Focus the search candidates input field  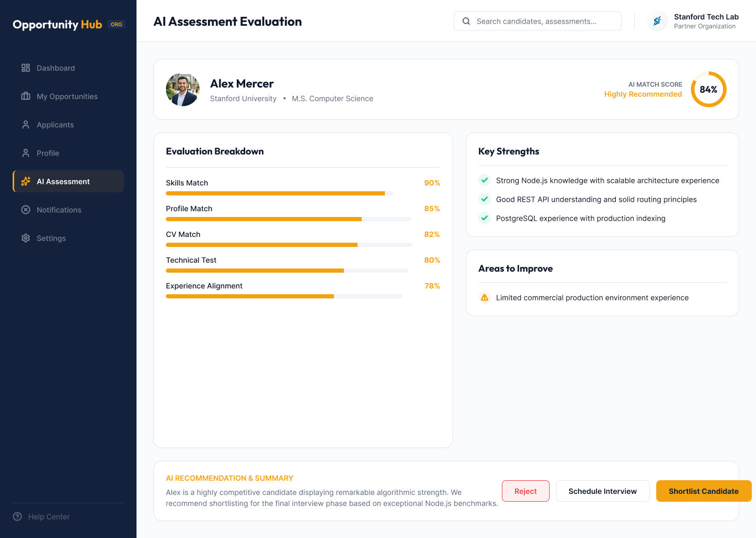[x=538, y=21]
